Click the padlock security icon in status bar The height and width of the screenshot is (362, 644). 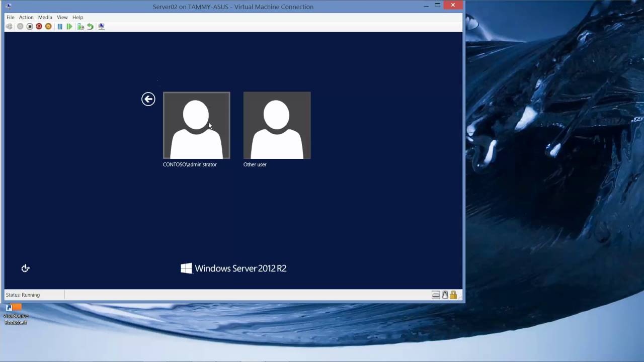click(x=453, y=295)
